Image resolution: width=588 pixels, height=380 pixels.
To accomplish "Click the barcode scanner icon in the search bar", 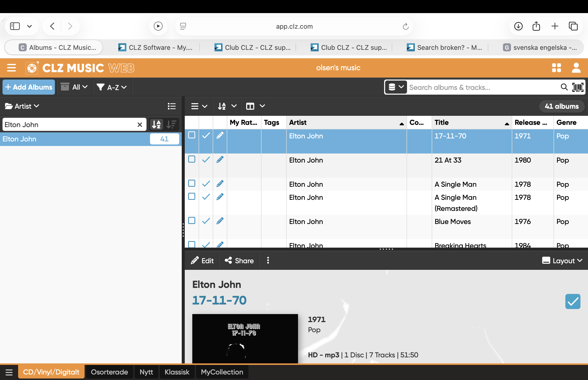I will 578,87.
